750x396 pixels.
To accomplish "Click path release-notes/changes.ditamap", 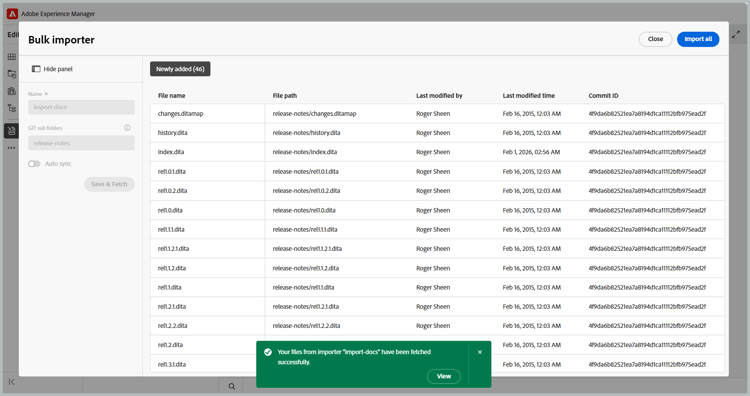I will [x=314, y=114].
